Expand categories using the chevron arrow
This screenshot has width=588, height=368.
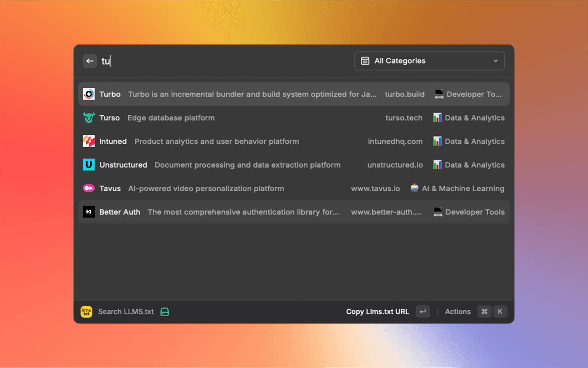[x=495, y=61]
